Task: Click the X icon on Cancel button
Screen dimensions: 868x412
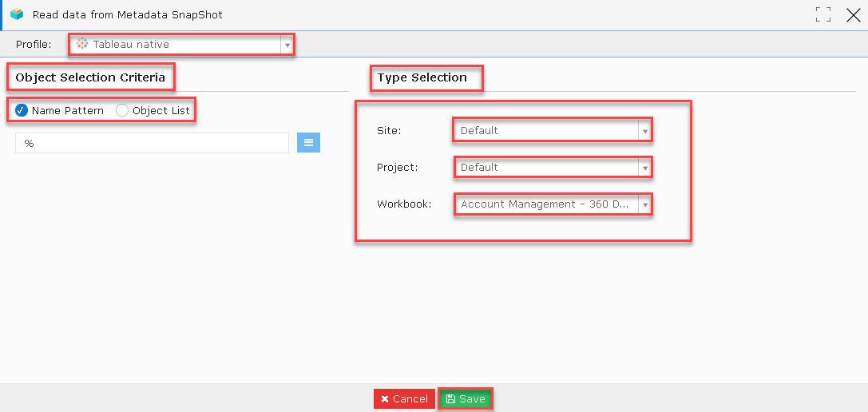Action: 385,399
